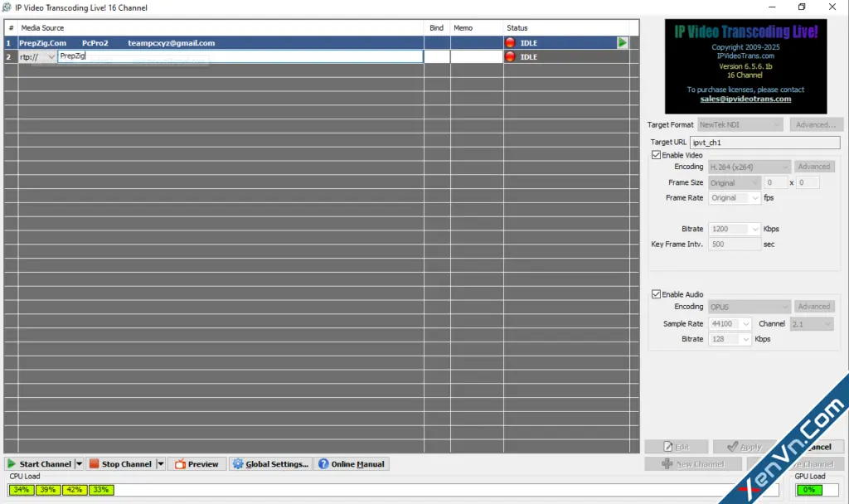Click Advanced button beside audio Encoding
Image resolution: width=849 pixels, height=504 pixels.
tap(814, 307)
